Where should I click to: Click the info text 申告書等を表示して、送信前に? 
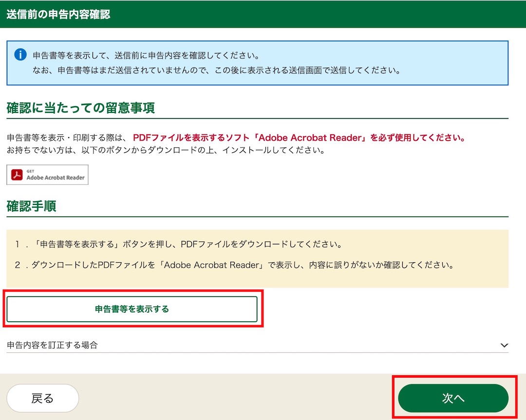[x=146, y=55]
